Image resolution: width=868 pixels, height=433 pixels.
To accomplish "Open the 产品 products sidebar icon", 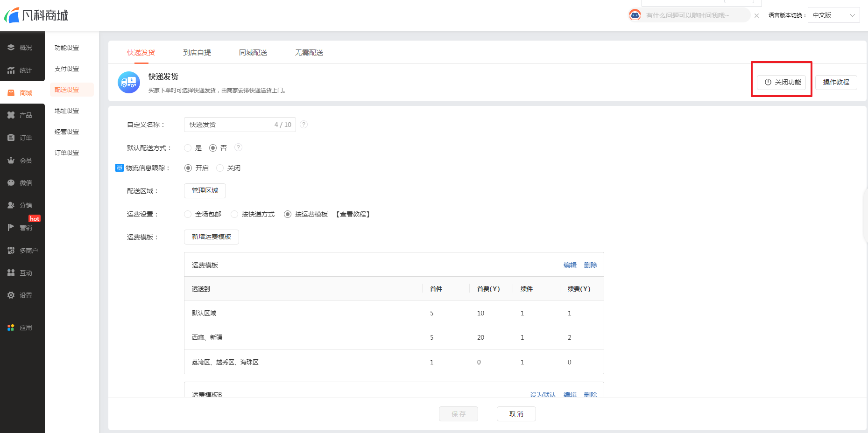I will tap(11, 115).
